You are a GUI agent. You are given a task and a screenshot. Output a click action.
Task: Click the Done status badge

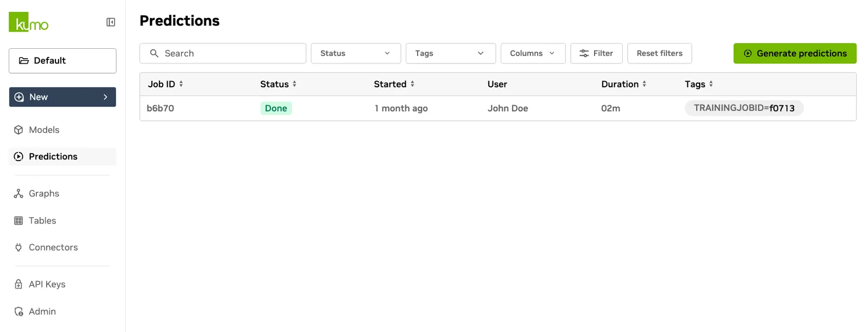[276, 108]
